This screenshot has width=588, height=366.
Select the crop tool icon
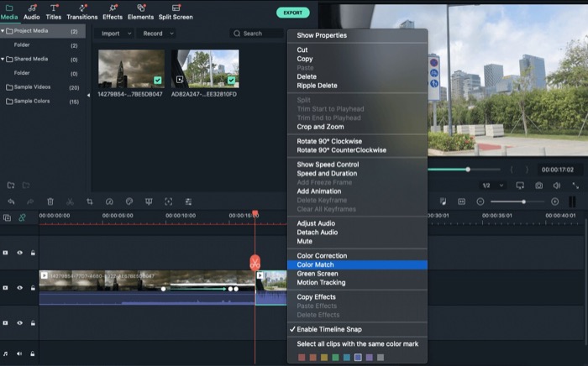click(90, 201)
